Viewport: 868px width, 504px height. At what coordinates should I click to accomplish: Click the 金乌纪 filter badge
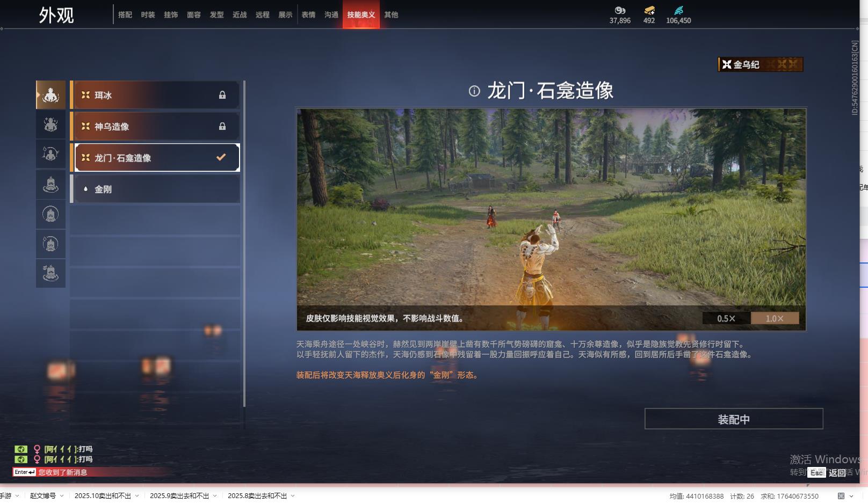(x=761, y=64)
